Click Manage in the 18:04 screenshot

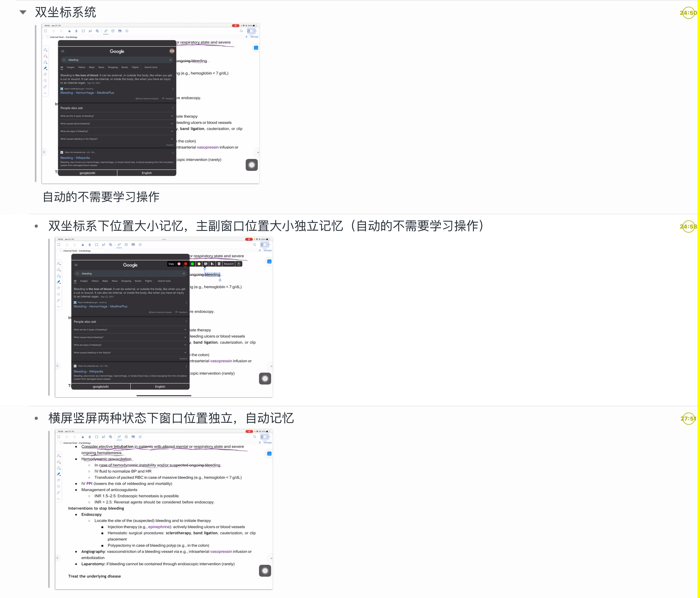[x=254, y=37]
